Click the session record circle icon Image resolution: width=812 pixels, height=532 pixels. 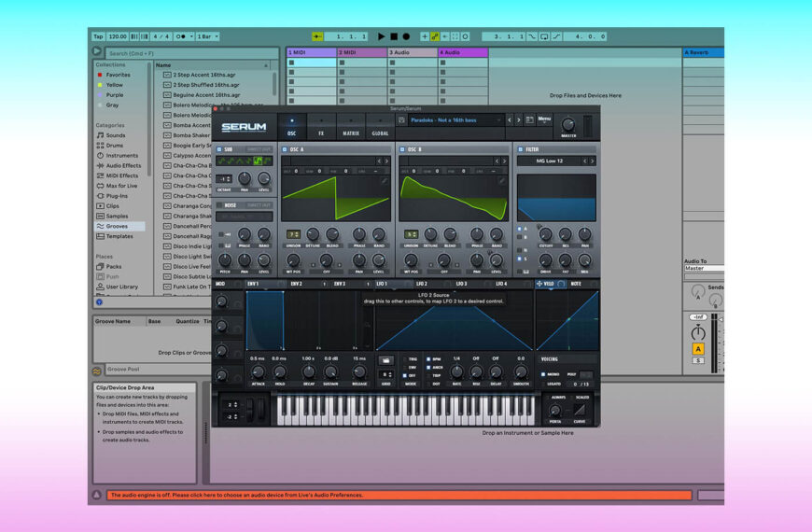tap(465, 36)
